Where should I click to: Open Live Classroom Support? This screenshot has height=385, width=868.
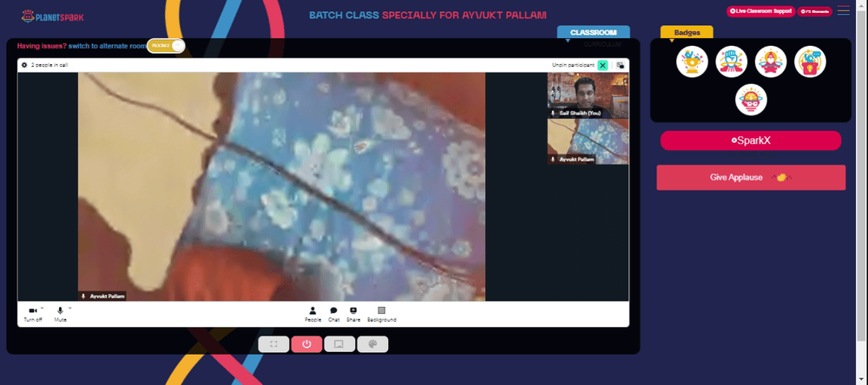point(760,11)
